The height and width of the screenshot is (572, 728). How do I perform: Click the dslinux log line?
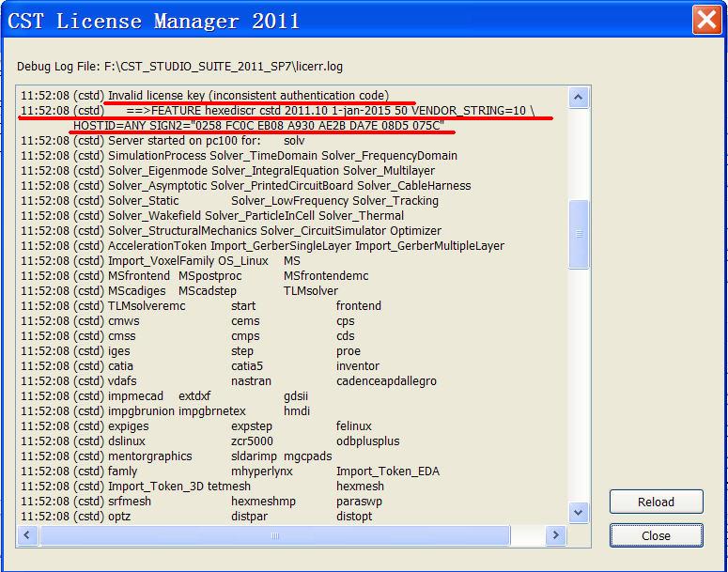coord(210,441)
